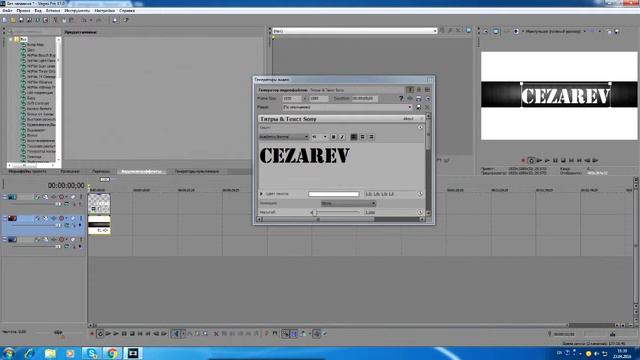640x360 pixels.
Task: Set text alignment to center
Action: [362, 137]
